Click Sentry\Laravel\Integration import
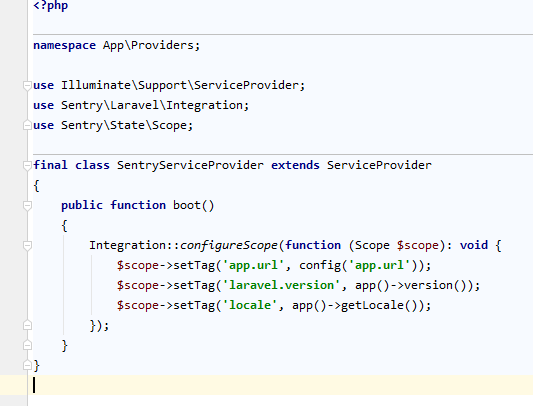 coord(152,105)
